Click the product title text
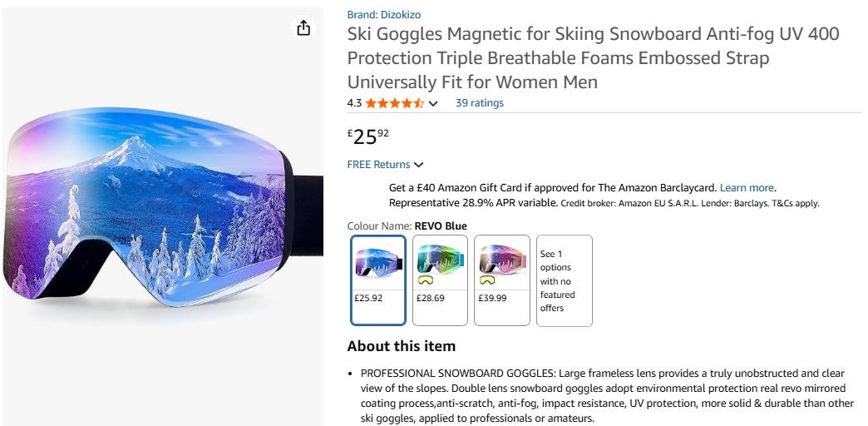This screenshot has height=426, width=868. point(594,58)
